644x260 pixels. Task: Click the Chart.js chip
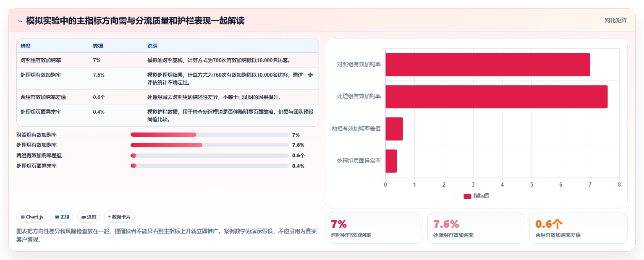(x=32, y=217)
